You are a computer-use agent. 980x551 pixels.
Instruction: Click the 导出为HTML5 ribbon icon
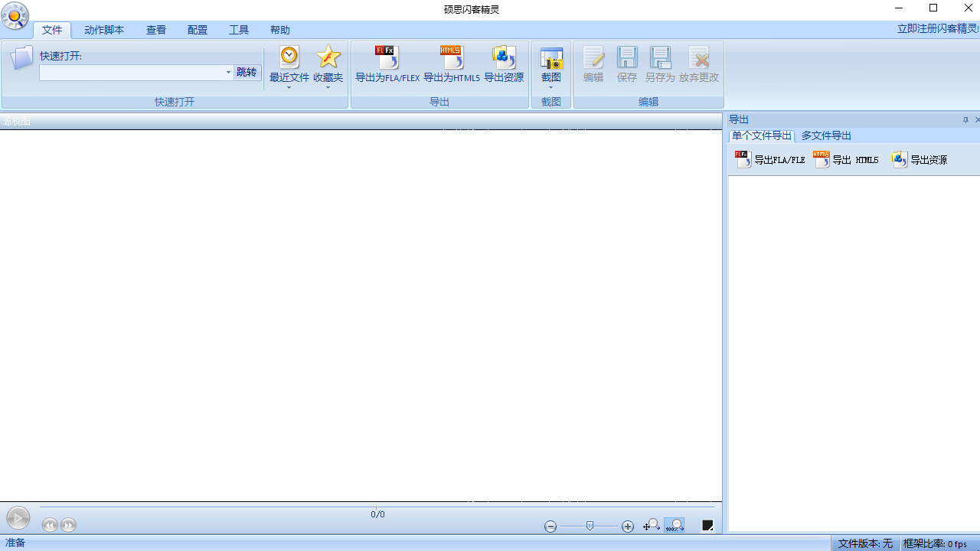pos(451,58)
